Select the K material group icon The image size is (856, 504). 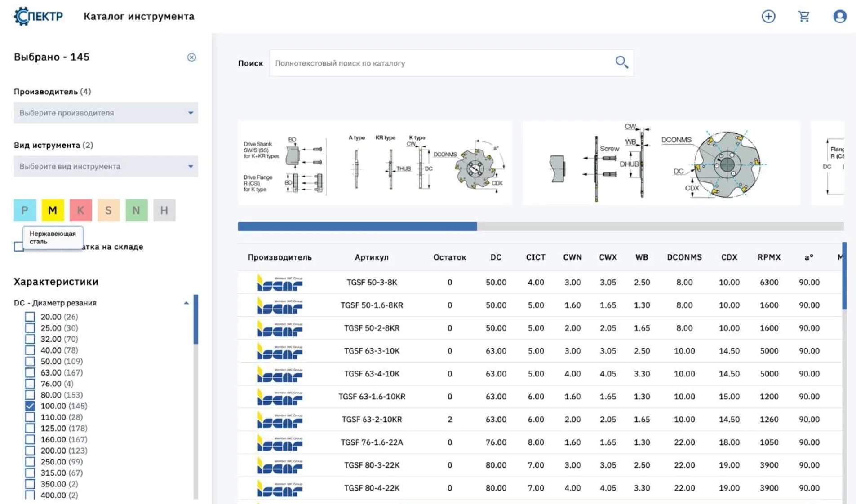pyautogui.click(x=80, y=210)
